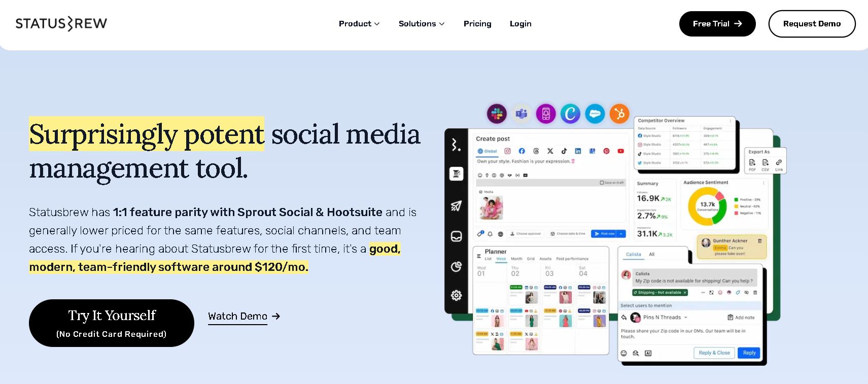The image size is (868, 384).
Task: Check the Save as draft checkbox
Action: pos(602,183)
